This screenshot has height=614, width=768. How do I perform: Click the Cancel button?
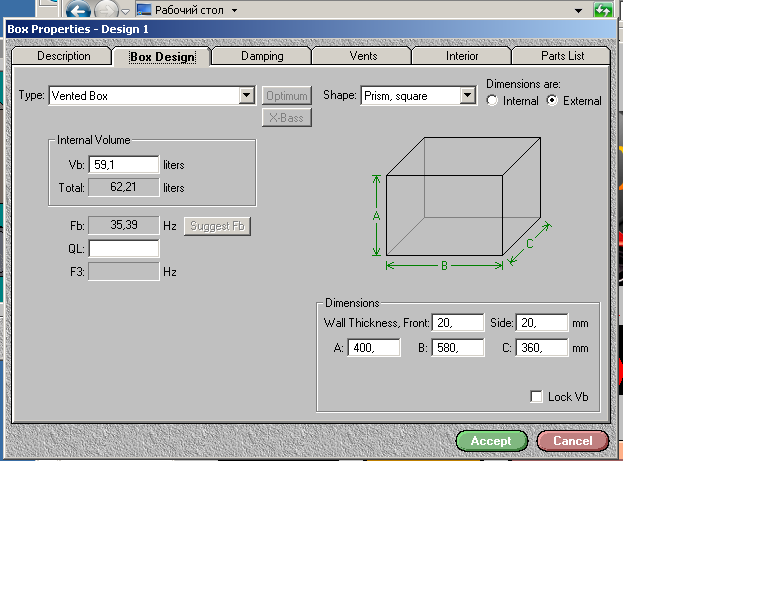click(572, 441)
